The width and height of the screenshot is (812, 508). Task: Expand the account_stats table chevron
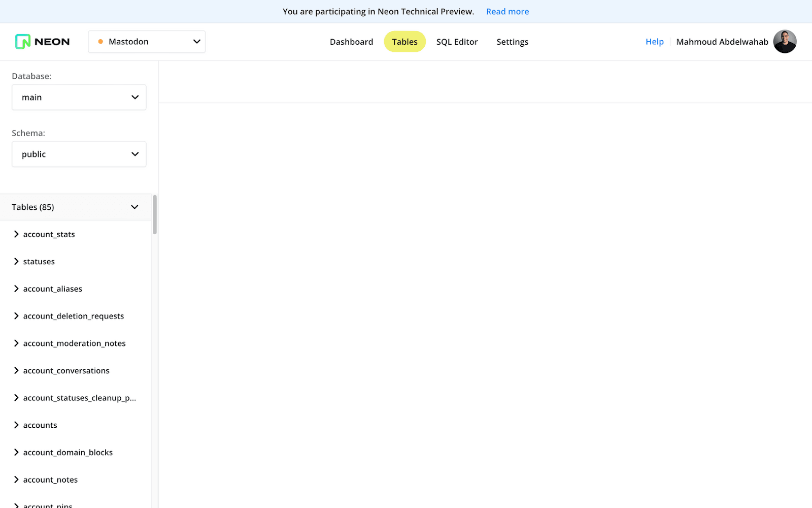(16, 234)
